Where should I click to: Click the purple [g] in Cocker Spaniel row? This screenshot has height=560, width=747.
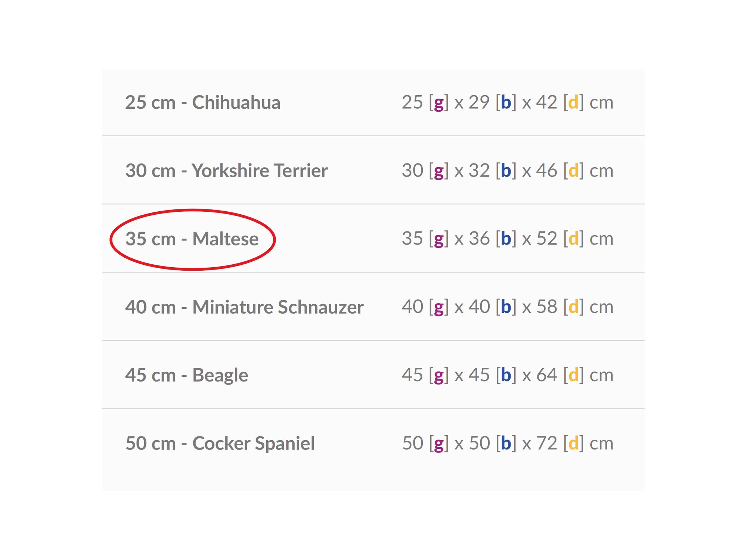438,444
